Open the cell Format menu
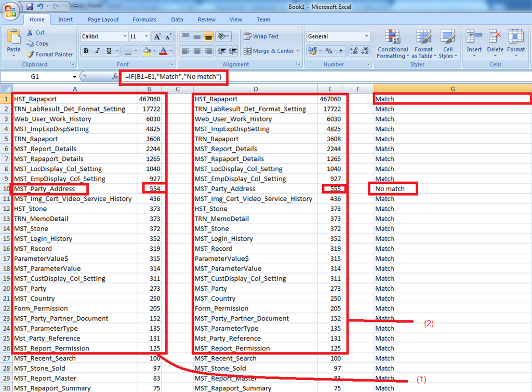The height and width of the screenshot is (392, 532). tap(516, 43)
